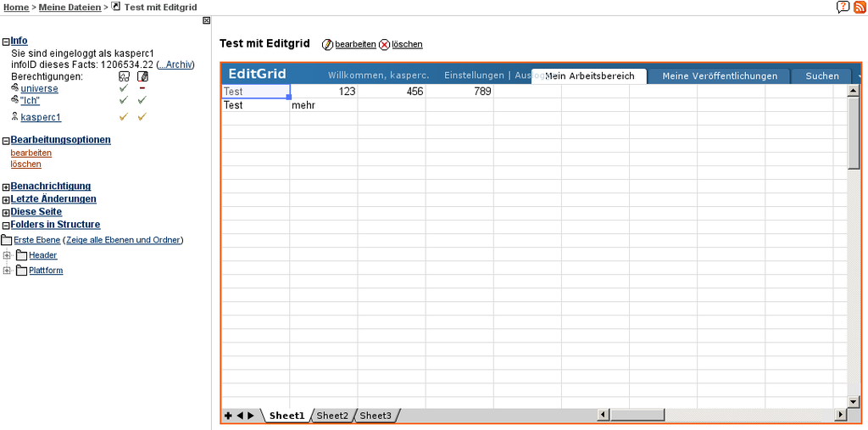Click vertical scrollbar down arrow
The image size is (868, 430).
coord(853,402)
